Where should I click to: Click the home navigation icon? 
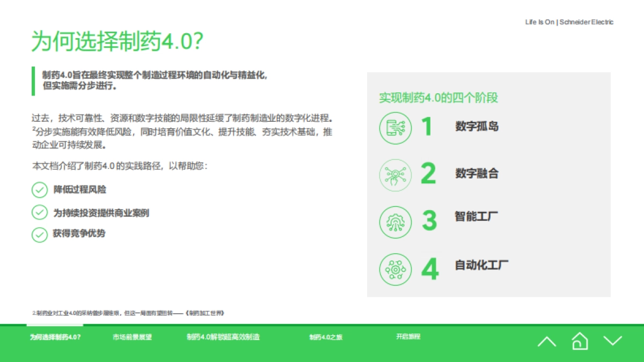pos(580,340)
